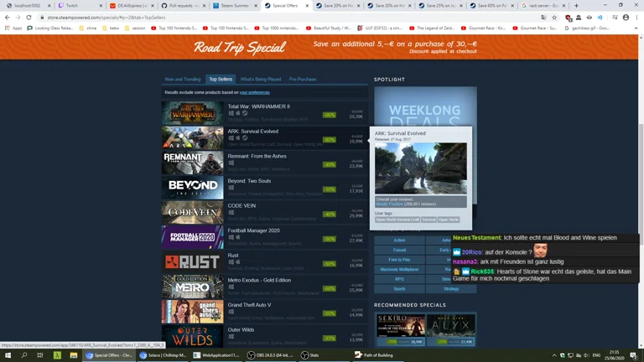Switch to the Twitch browser tab

70,5
